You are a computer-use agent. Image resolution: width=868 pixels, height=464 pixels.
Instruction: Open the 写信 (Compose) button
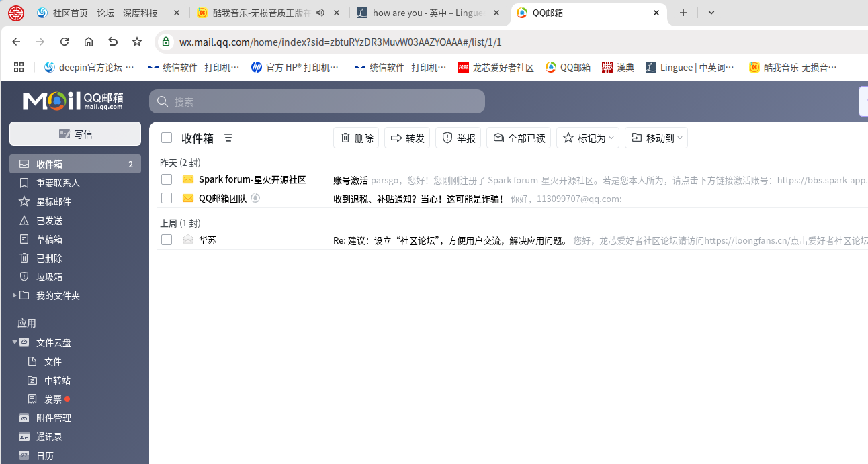[x=75, y=134]
